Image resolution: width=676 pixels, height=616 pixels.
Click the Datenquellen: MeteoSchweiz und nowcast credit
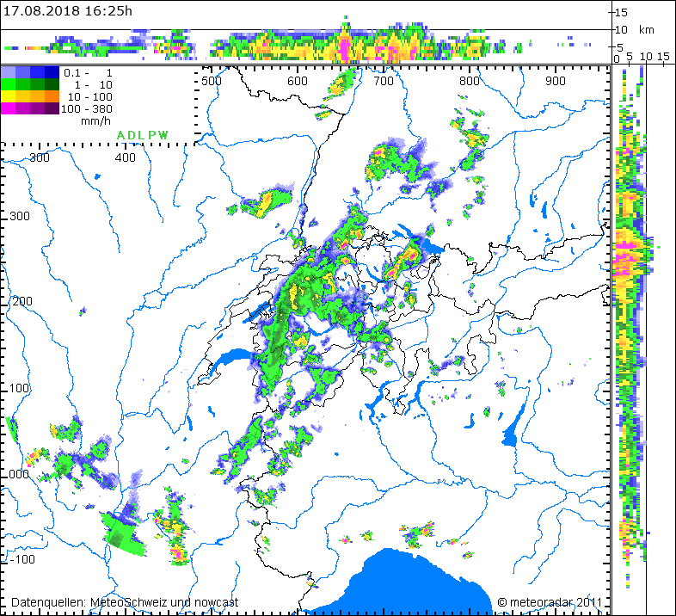[125, 602]
